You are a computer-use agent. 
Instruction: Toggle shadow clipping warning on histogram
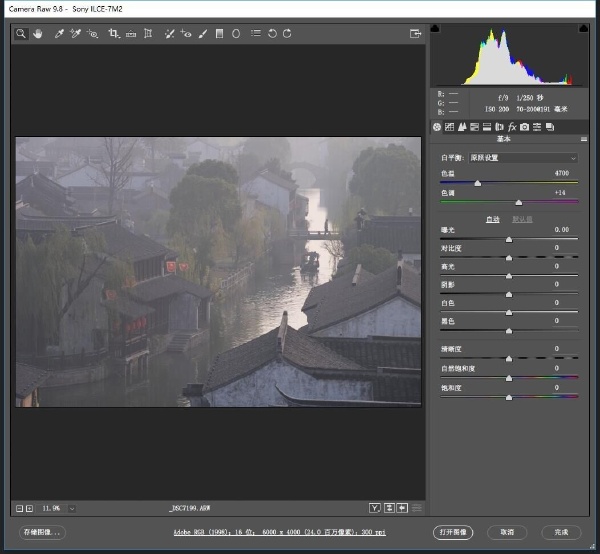(435, 28)
